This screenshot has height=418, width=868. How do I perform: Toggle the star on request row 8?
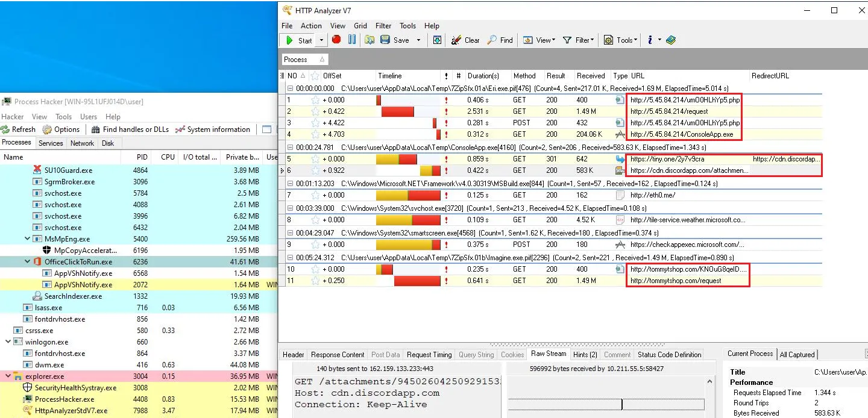point(315,220)
